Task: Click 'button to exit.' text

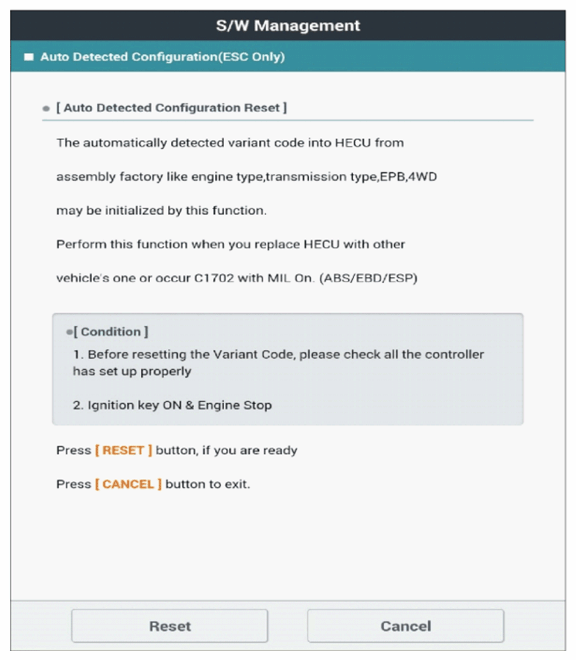Action: pos(208,484)
